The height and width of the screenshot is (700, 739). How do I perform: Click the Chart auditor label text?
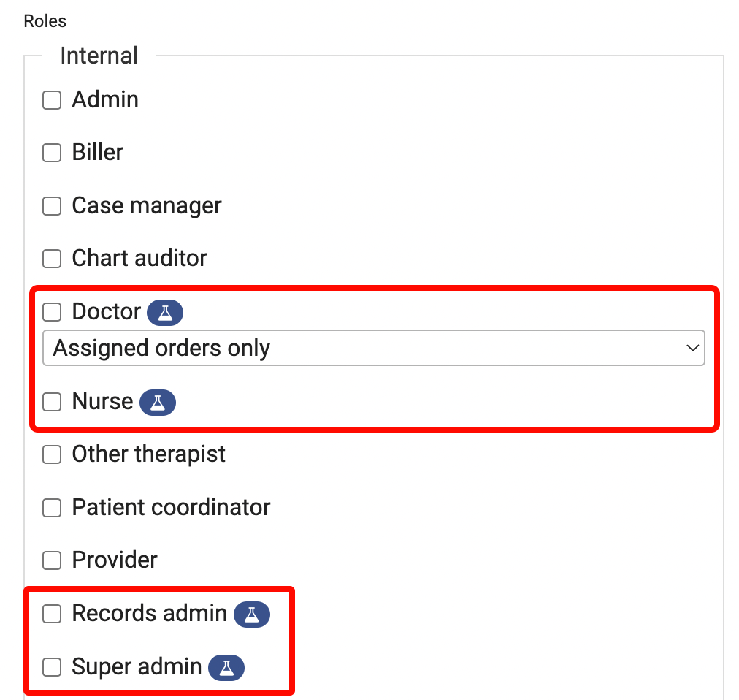pos(139,259)
